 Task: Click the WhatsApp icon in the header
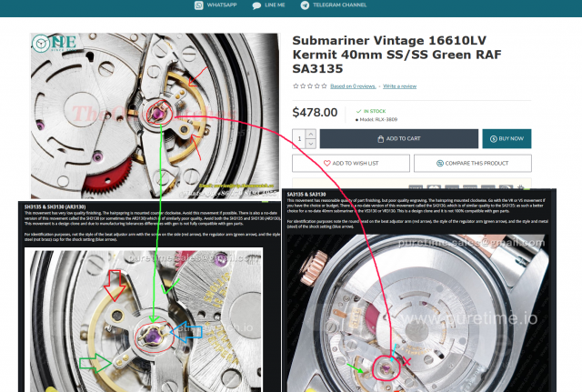tap(199, 5)
